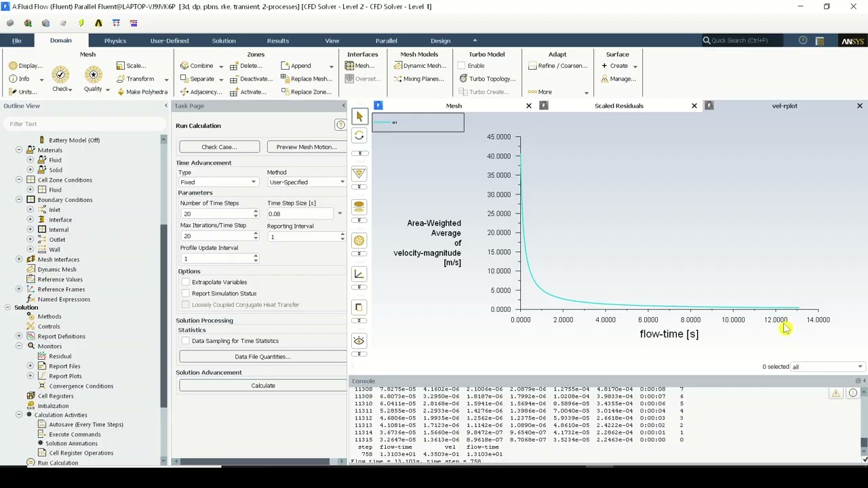The image size is (868, 488).
Task: Open the Adapt More dropdown
Action: [586, 92]
